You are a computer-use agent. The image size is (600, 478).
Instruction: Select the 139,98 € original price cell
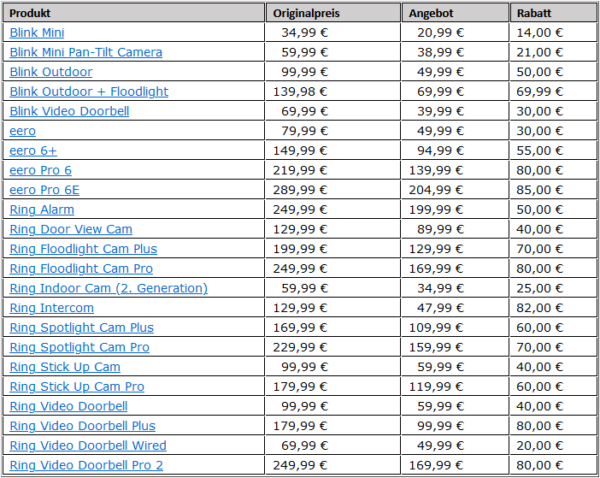[x=333, y=91]
